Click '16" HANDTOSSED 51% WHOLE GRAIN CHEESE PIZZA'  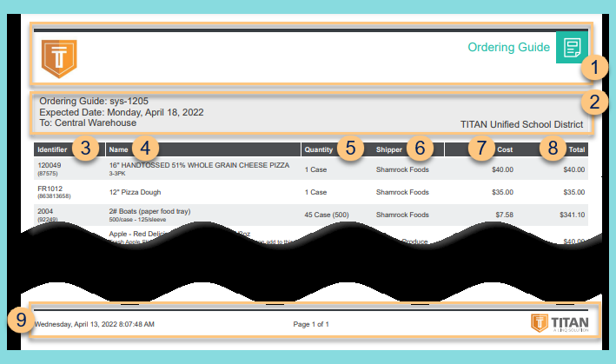[199, 165]
